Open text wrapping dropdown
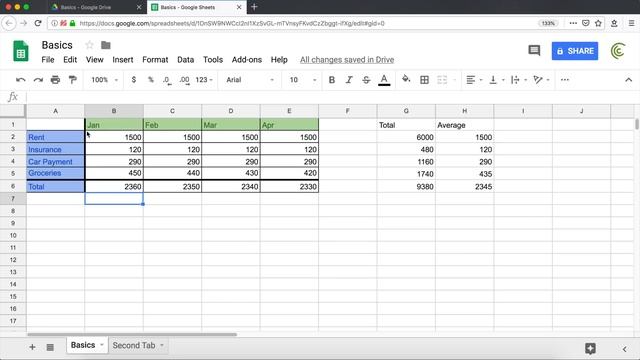The image size is (640, 360). (x=519, y=80)
